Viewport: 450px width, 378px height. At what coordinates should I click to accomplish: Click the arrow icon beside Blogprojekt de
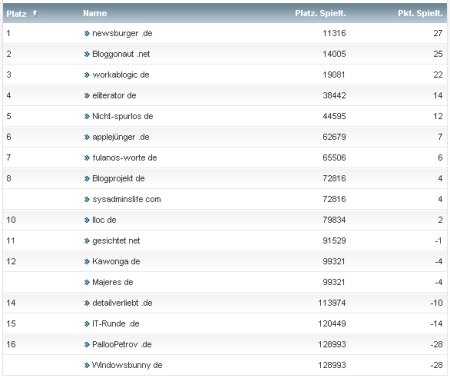[x=87, y=179]
